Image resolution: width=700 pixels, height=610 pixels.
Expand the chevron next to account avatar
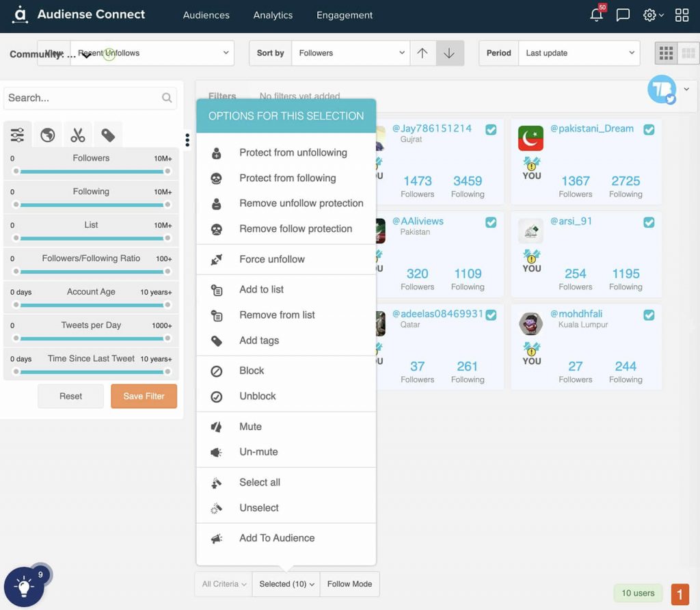click(686, 89)
